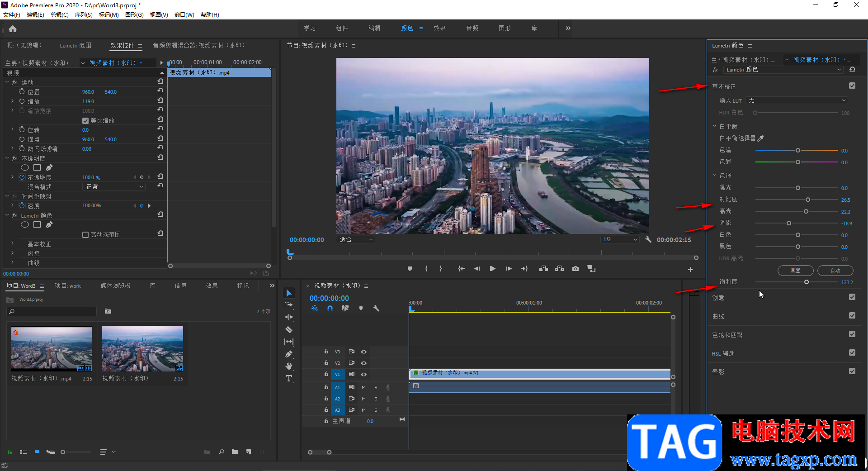The image size is (868, 471).
Task: Toggle the Basic Correction (基本校正) checkbox
Action: click(852, 86)
